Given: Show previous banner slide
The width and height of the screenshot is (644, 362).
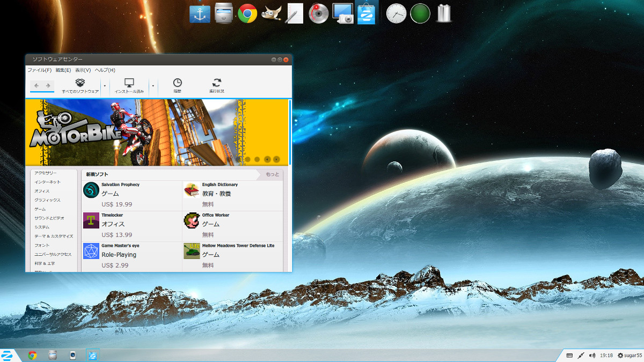Looking at the screenshot, I should pyautogui.click(x=267, y=159).
